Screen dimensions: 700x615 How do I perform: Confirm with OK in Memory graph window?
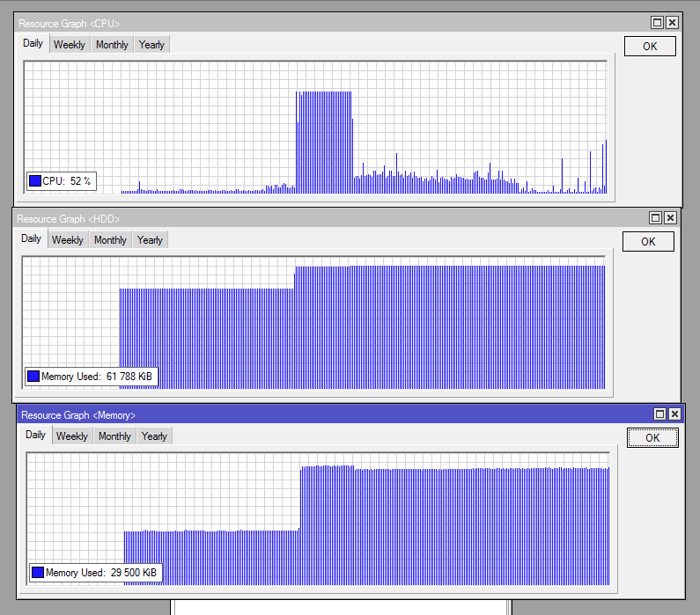pyautogui.click(x=652, y=438)
